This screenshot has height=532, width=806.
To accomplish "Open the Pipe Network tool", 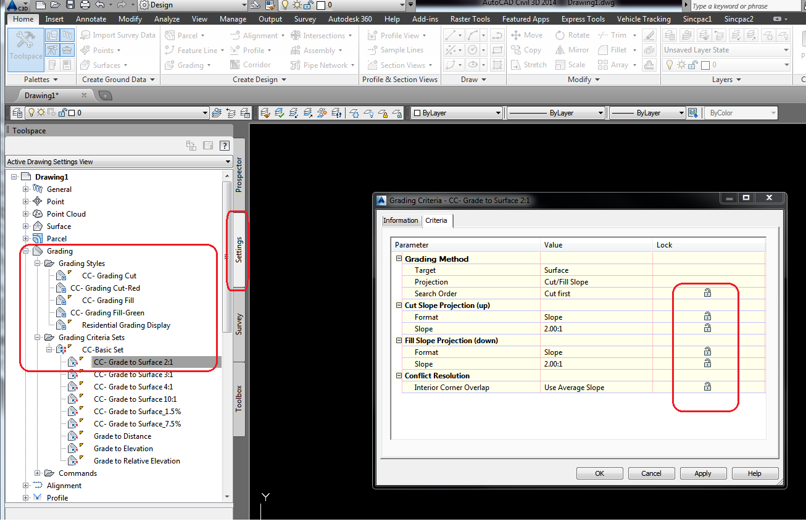I will pyautogui.click(x=321, y=64).
